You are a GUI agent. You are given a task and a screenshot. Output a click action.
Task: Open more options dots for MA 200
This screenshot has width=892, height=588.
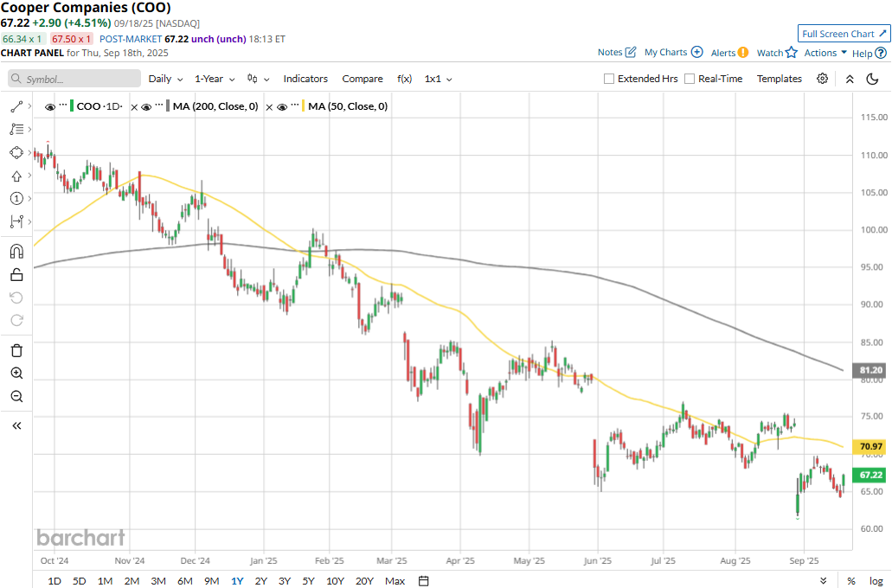(x=159, y=105)
